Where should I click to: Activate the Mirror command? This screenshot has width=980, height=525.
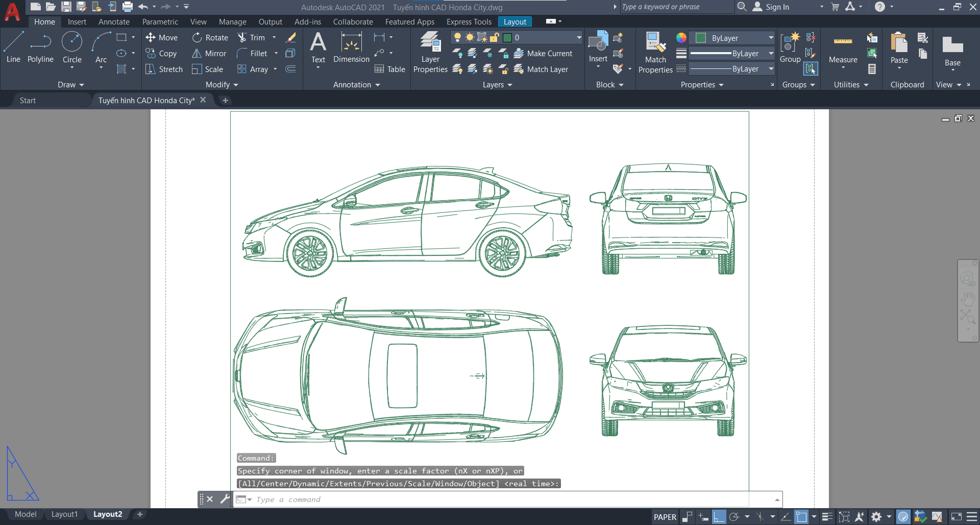209,54
